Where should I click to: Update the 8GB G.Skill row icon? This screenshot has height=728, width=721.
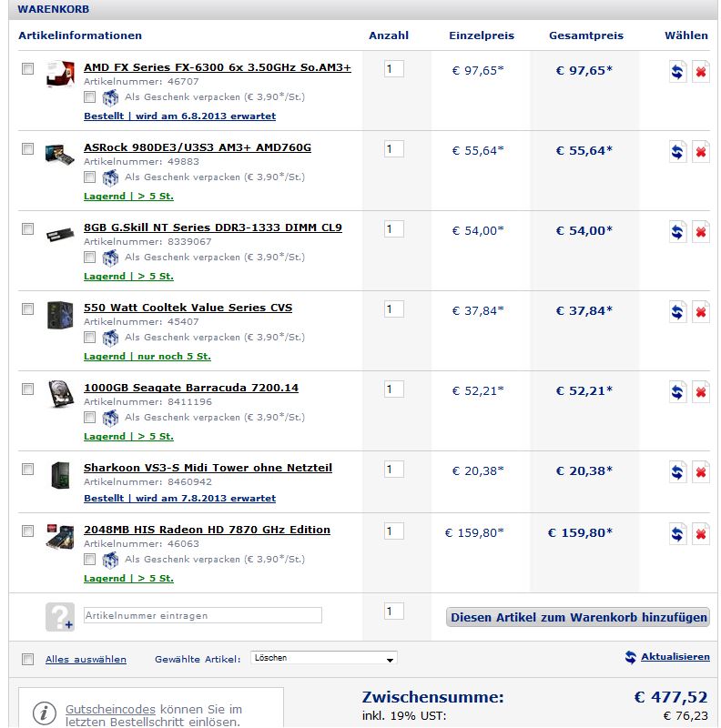677,231
